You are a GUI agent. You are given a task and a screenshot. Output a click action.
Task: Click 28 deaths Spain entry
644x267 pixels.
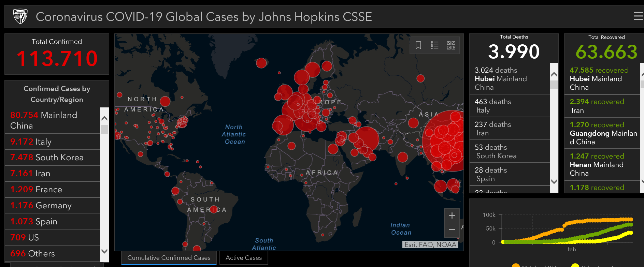tap(510, 175)
